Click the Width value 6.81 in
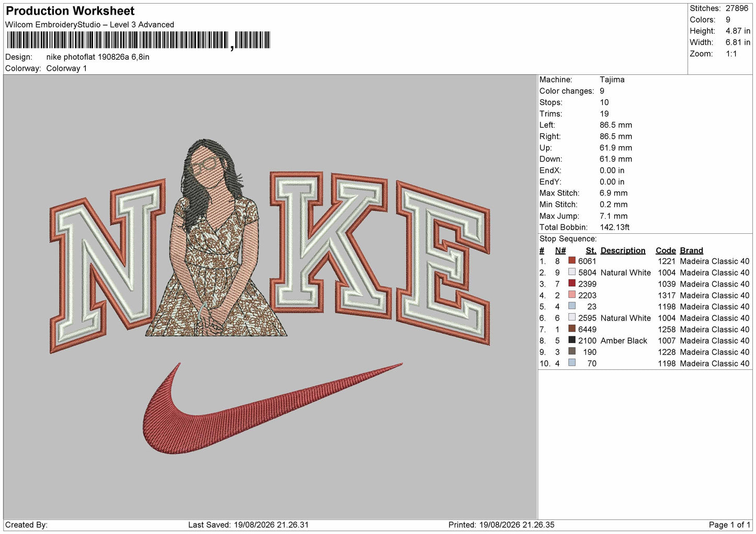 pos(738,42)
